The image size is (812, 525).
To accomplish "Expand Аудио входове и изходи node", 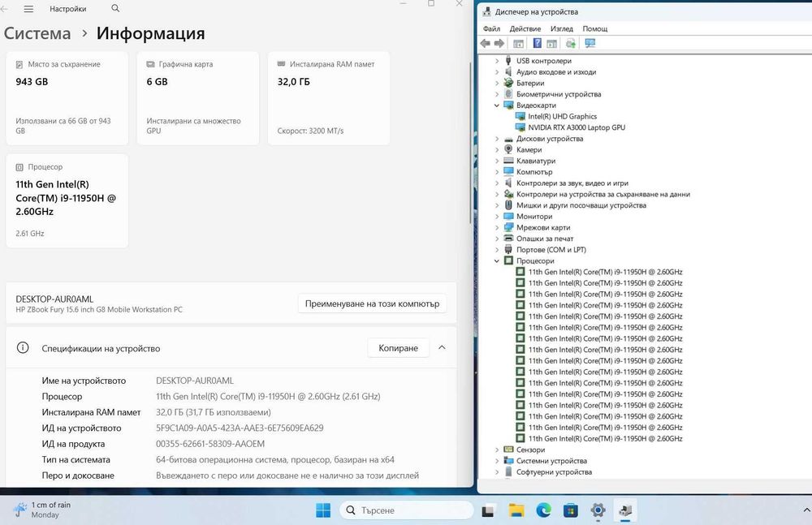I will coord(497,72).
